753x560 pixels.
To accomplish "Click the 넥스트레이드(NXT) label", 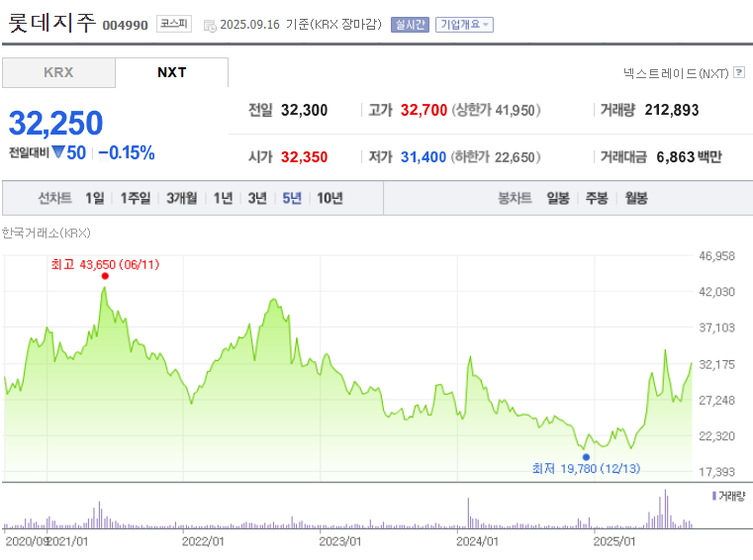I will 676,73.
